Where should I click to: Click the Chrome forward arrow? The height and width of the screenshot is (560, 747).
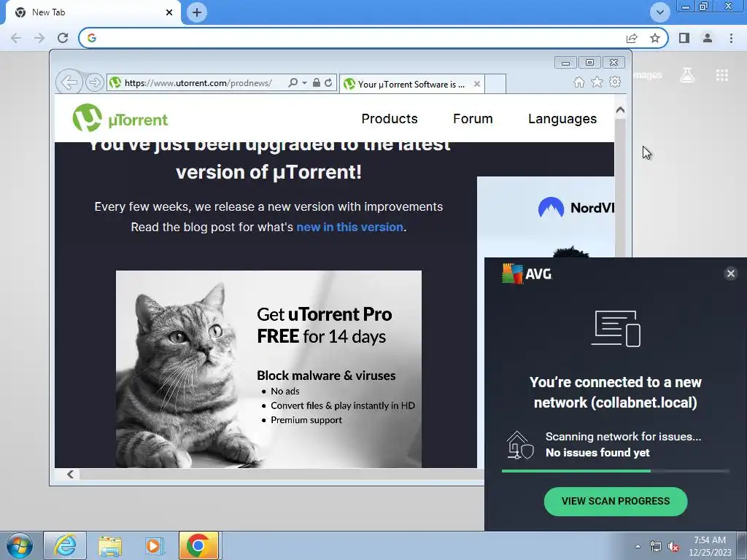coord(39,38)
